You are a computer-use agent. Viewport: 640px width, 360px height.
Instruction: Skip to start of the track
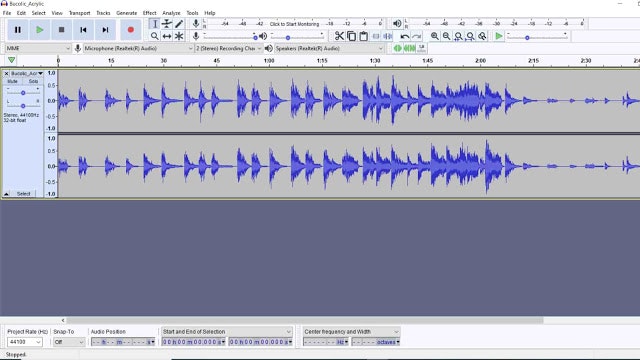(83, 30)
